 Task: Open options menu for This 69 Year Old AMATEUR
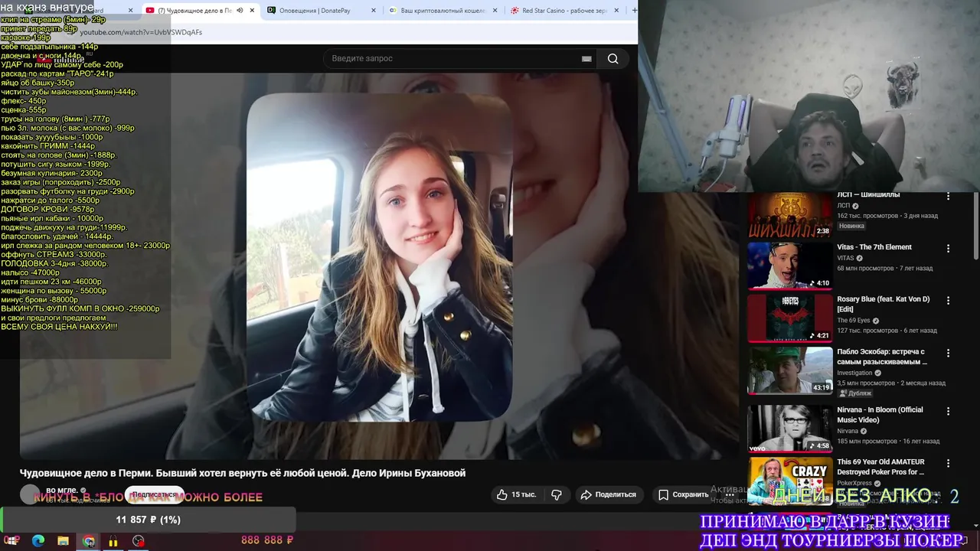[948, 463]
